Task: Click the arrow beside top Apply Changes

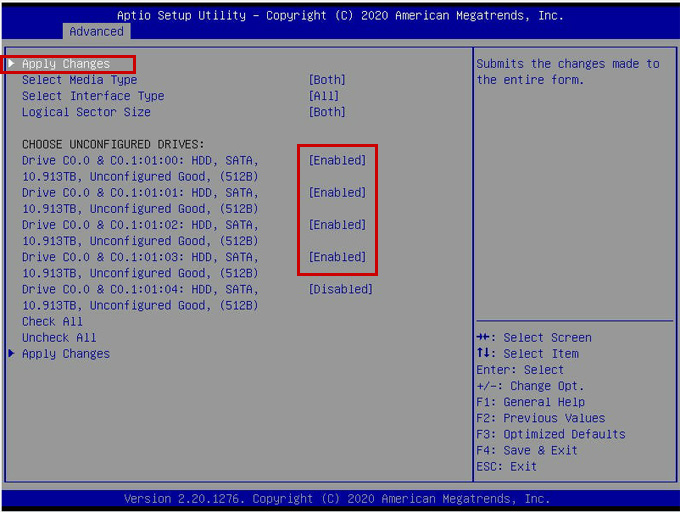Action: click(11, 64)
